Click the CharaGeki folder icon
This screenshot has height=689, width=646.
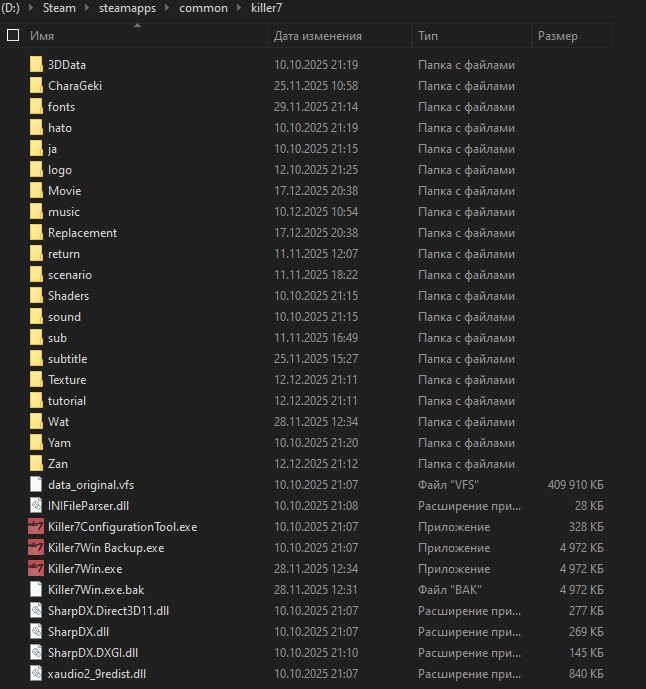point(36,86)
